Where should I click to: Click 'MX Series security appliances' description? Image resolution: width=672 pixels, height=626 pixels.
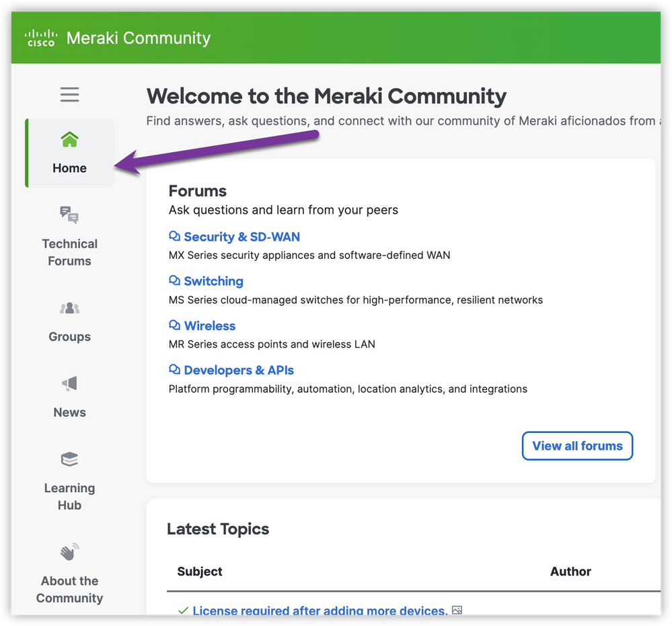point(309,256)
